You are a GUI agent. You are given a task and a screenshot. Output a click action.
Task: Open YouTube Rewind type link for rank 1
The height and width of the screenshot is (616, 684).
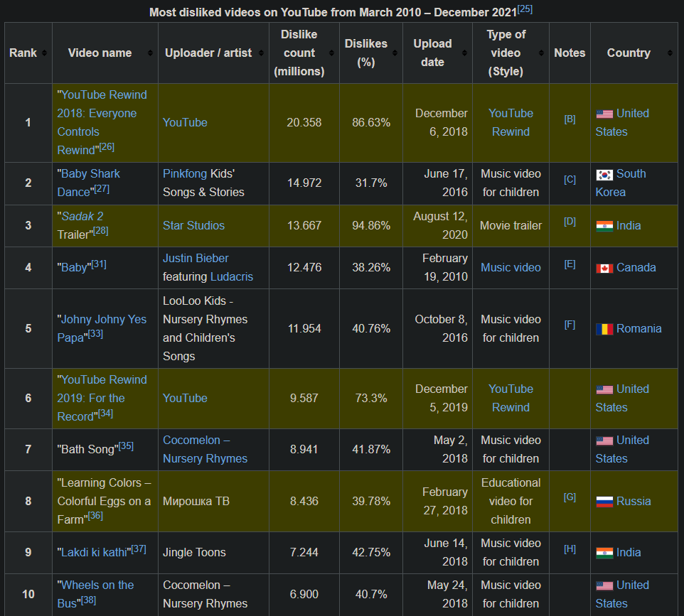(x=511, y=122)
